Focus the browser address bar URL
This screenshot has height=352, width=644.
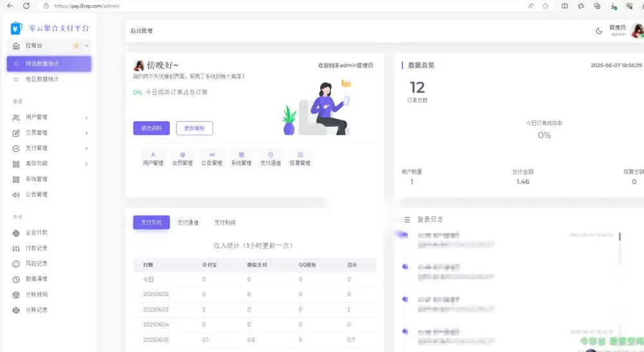coord(87,6)
